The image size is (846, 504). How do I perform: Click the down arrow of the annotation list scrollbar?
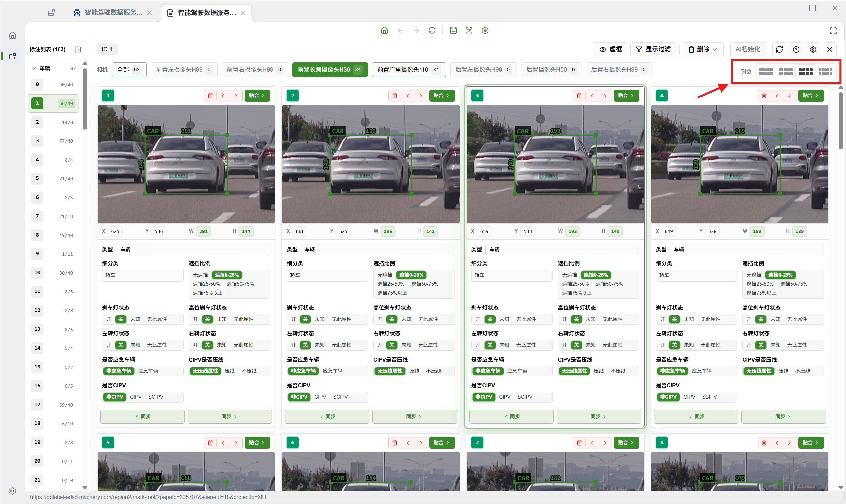(85, 488)
